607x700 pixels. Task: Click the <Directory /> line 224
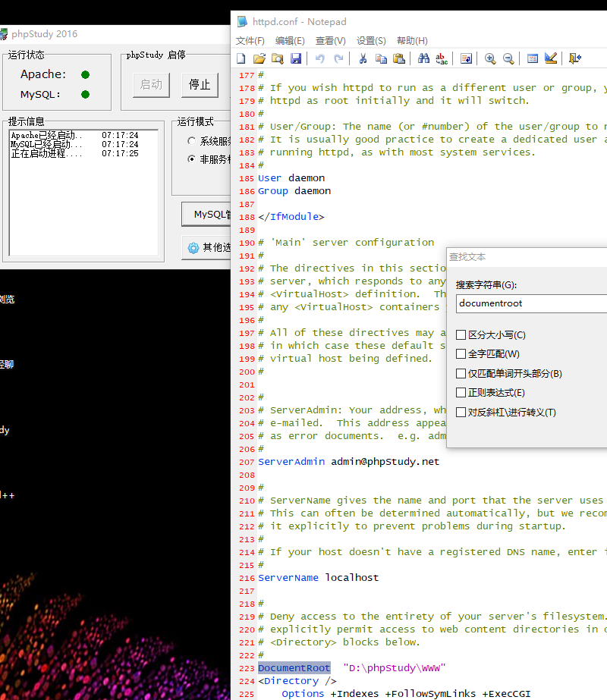coord(297,681)
